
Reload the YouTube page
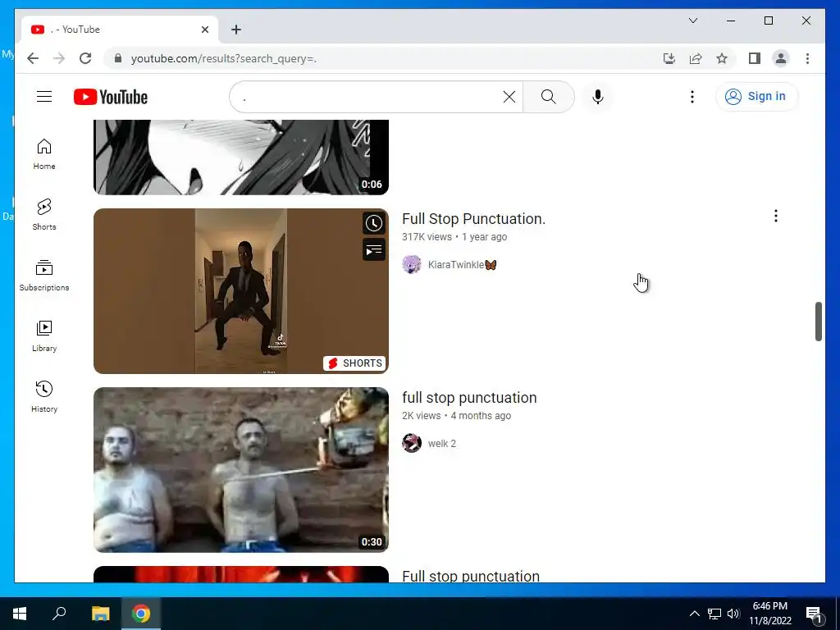coord(85,58)
